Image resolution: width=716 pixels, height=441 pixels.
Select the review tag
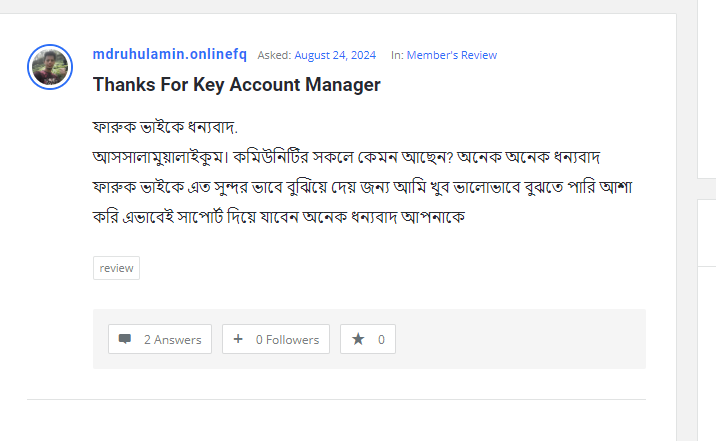point(116,268)
